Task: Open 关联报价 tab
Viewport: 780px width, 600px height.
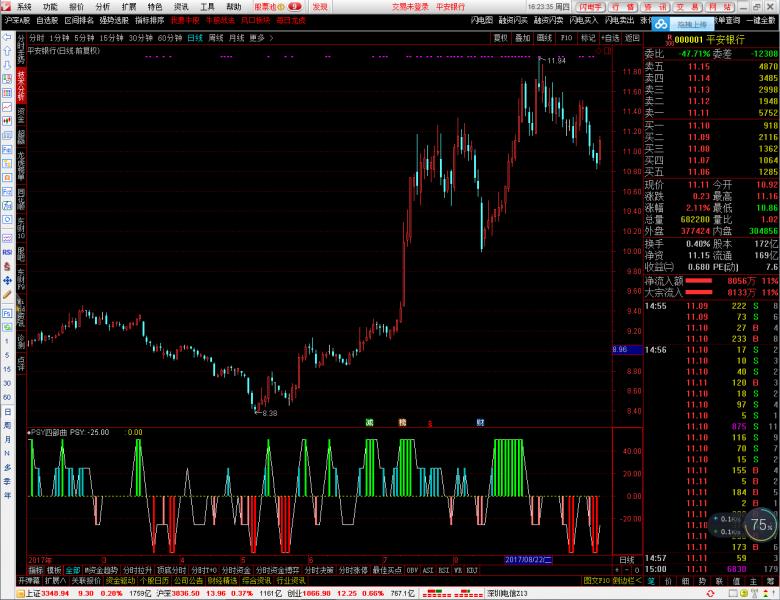Action: pyautogui.click(x=86, y=581)
